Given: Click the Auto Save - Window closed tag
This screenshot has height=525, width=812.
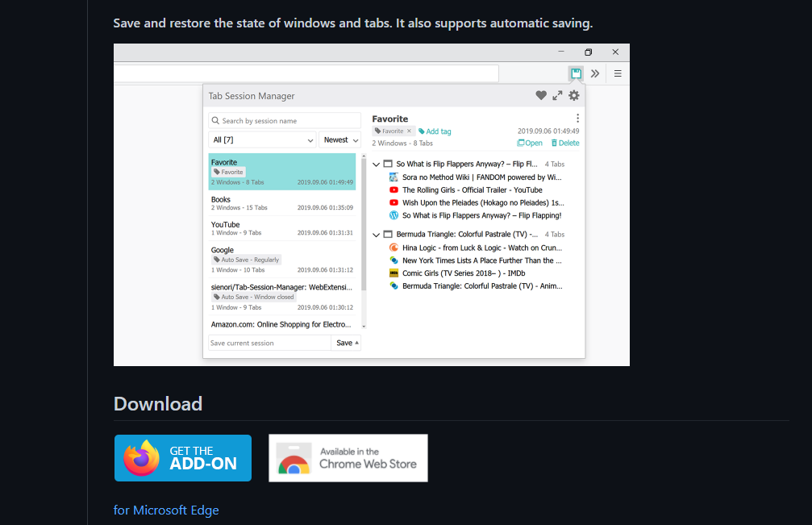Looking at the screenshot, I should click(x=253, y=298).
